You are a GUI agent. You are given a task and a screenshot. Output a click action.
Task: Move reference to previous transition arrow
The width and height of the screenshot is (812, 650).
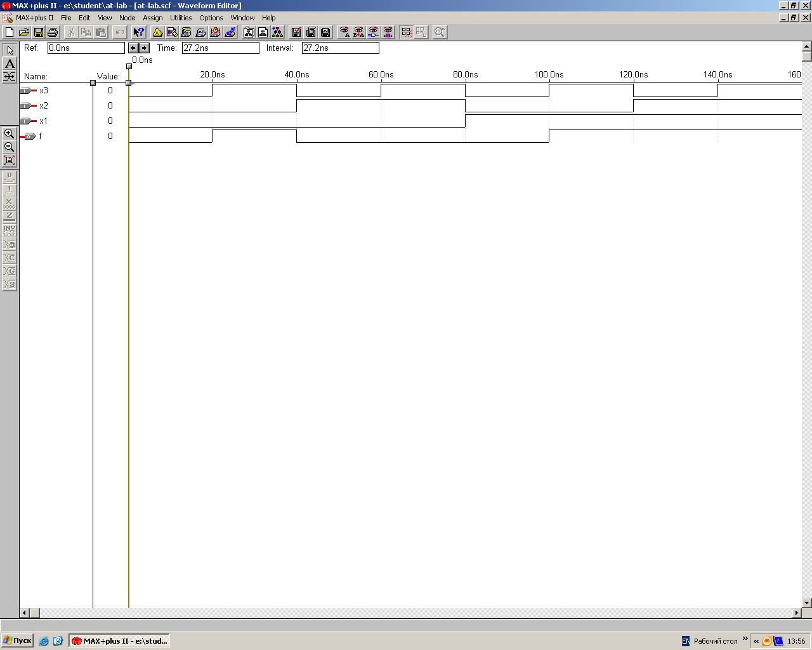point(133,48)
